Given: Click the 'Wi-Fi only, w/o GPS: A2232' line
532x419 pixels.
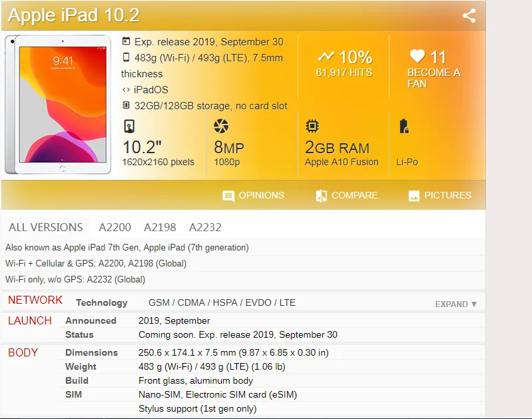Looking at the screenshot, I should tap(75, 280).
